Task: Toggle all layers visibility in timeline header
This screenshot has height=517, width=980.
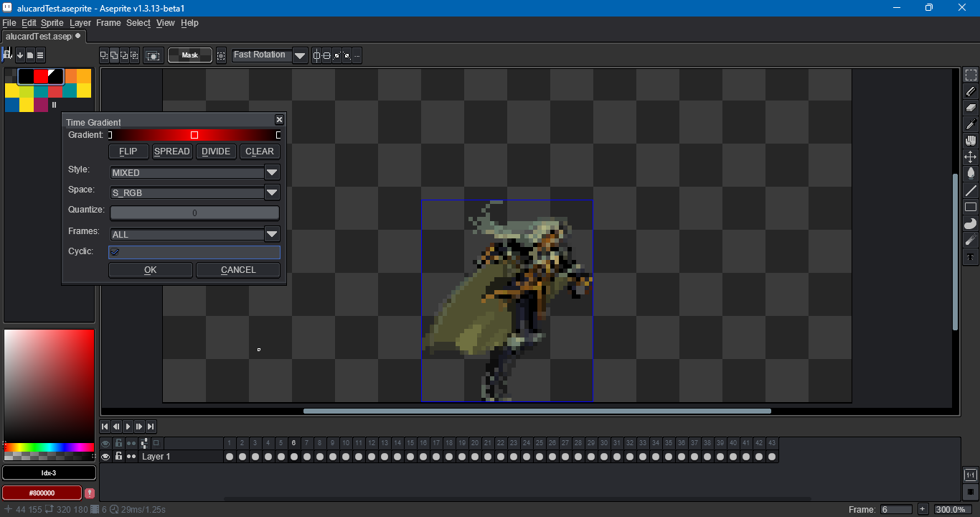Action: (105, 443)
